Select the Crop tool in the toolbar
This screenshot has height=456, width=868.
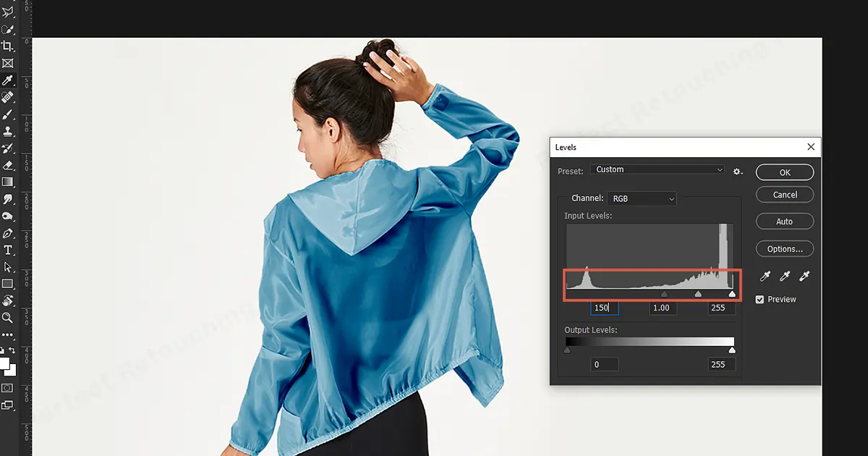(8, 46)
